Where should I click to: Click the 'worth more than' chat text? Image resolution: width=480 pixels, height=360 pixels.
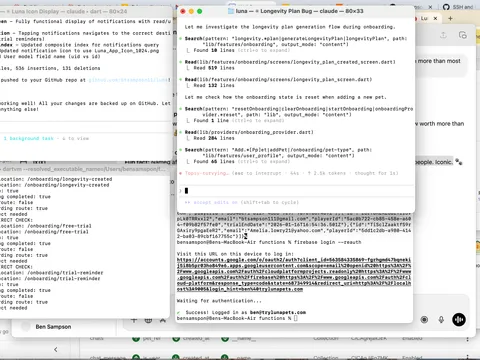441,124
